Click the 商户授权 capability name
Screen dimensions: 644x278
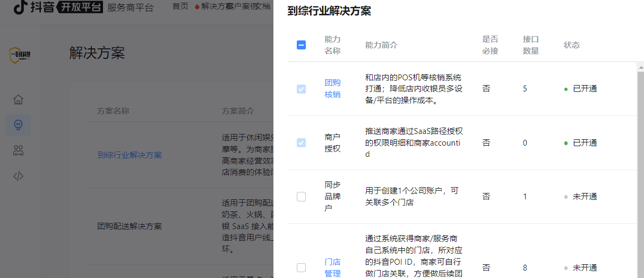[x=333, y=142]
